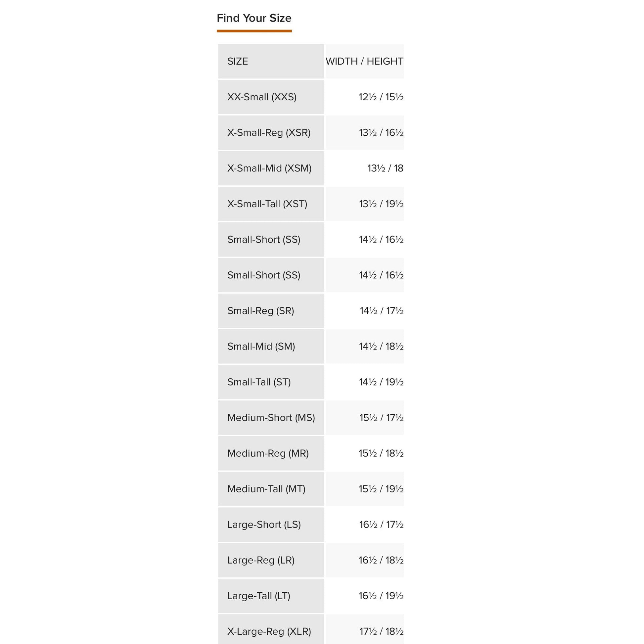Select the Medium-Tall (MT) row label
Image resolution: width=644 pixels, height=644 pixels.
pyautogui.click(x=266, y=489)
